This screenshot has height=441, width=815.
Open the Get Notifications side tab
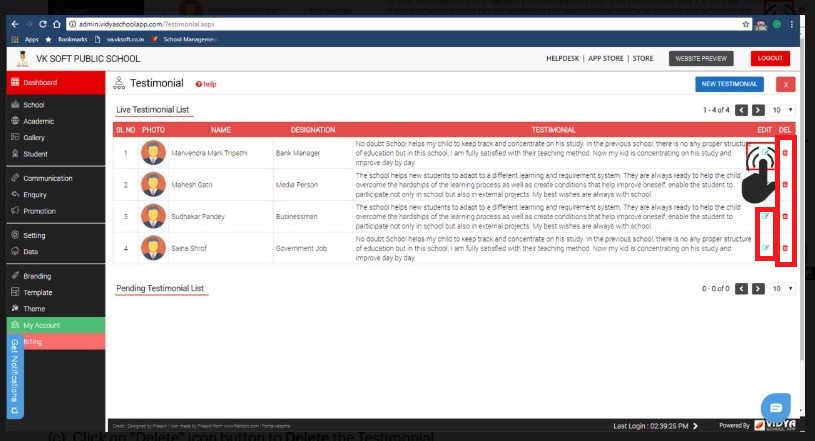click(x=15, y=377)
